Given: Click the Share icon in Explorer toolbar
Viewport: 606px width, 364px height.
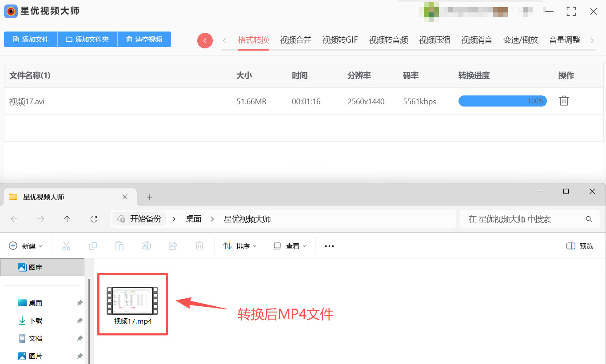Looking at the screenshot, I should point(173,246).
